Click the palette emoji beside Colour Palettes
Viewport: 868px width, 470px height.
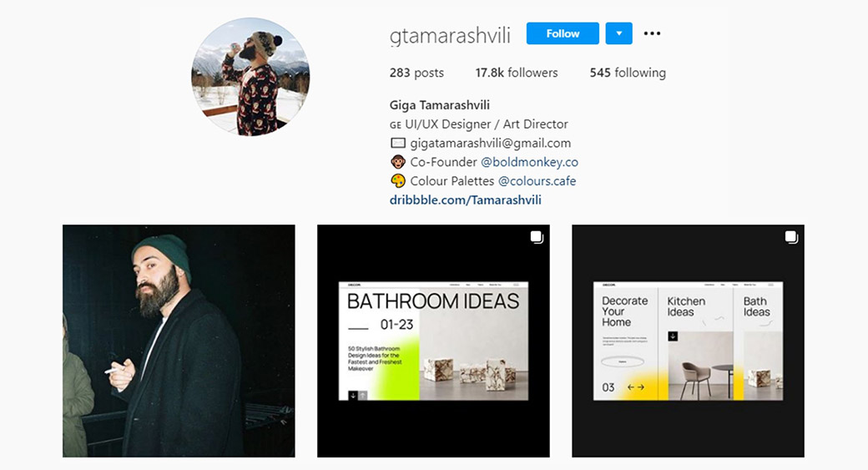click(397, 181)
